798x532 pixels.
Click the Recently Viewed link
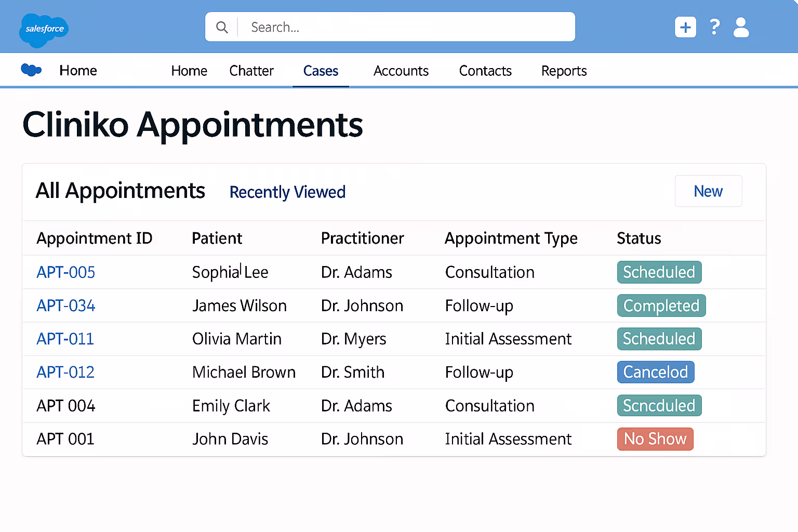pos(287,192)
